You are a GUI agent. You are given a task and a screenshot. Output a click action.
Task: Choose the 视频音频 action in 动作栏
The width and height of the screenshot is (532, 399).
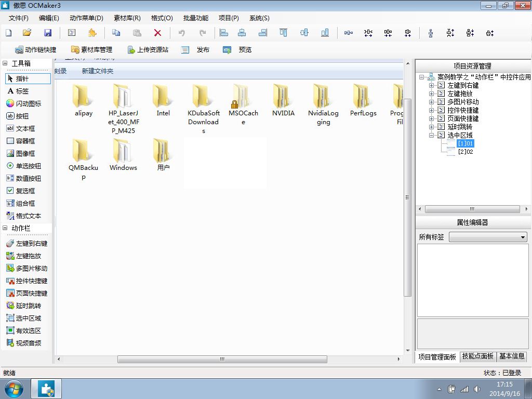click(24, 343)
